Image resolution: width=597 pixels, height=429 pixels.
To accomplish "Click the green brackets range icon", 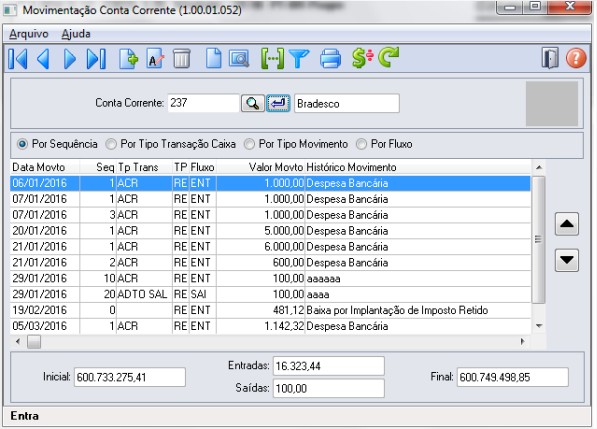I will 272,59.
